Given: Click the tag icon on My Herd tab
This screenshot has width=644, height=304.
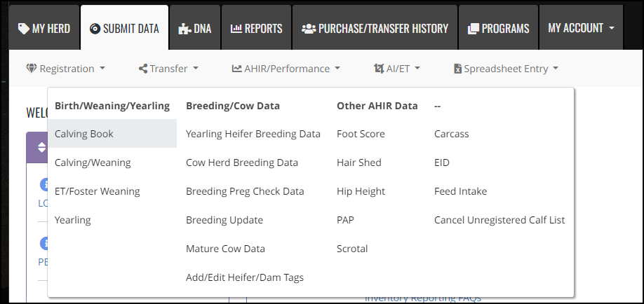Looking at the screenshot, I should click(23, 28).
